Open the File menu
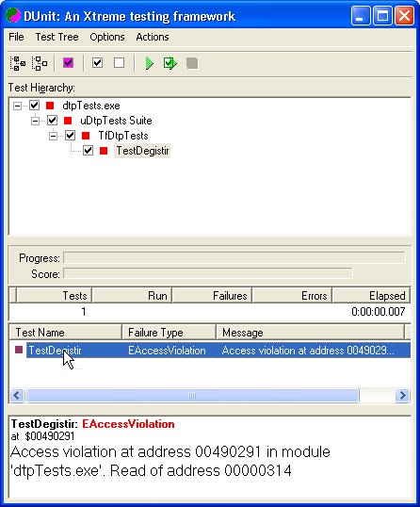Image resolution: width=420 pixels, height=507 pixels. (16, 37)
